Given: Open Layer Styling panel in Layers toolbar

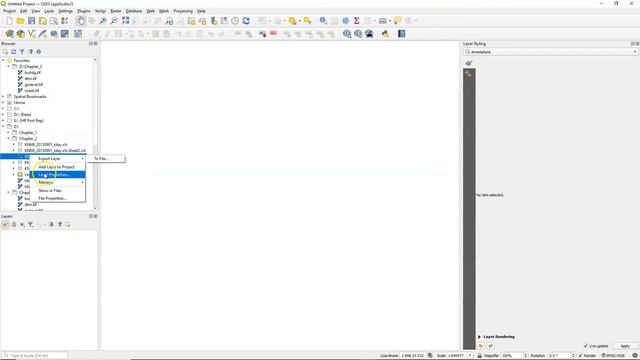Looking at the screenshot, I should (5, 224).
